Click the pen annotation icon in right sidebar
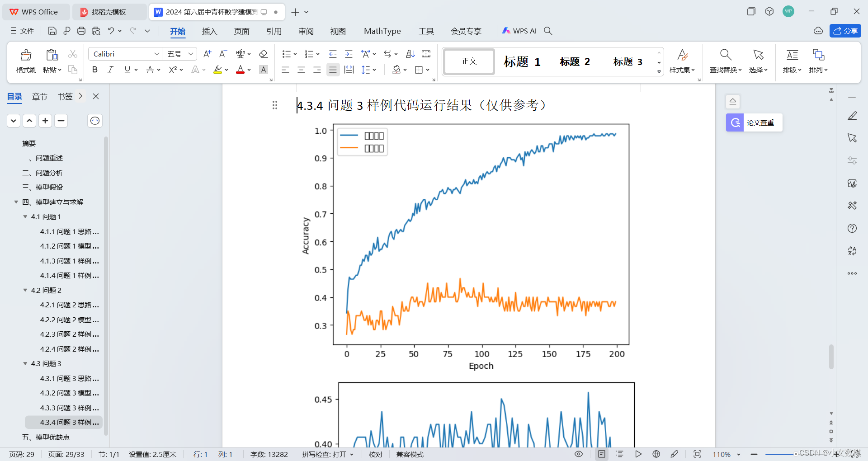Viewport: 868px width, 461px height. click(x=852, y=116)
